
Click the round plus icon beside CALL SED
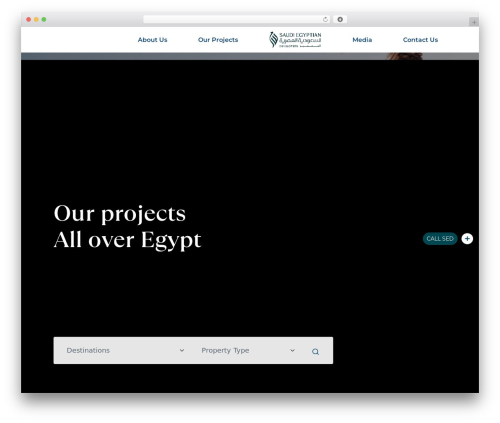click(467, 239)
